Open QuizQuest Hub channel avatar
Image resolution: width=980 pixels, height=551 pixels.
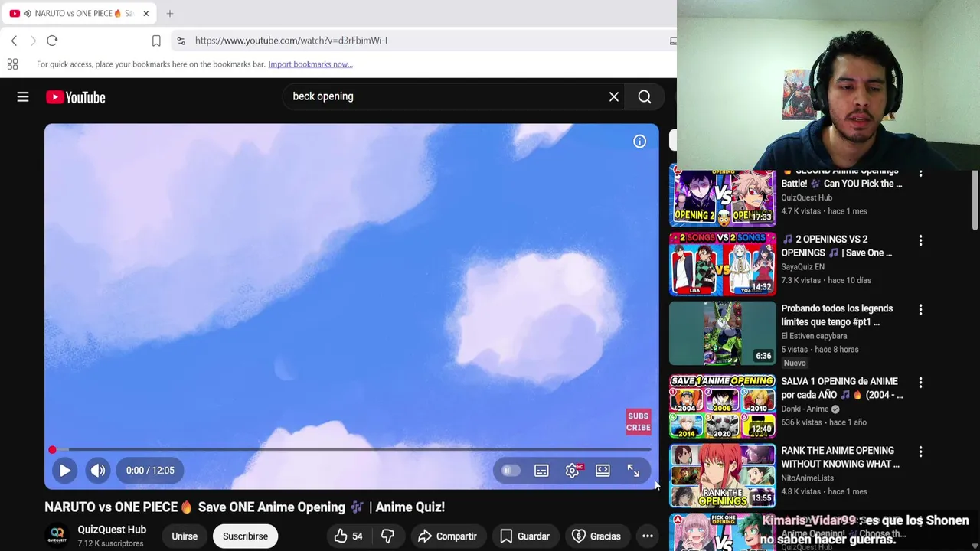point(57,535)
